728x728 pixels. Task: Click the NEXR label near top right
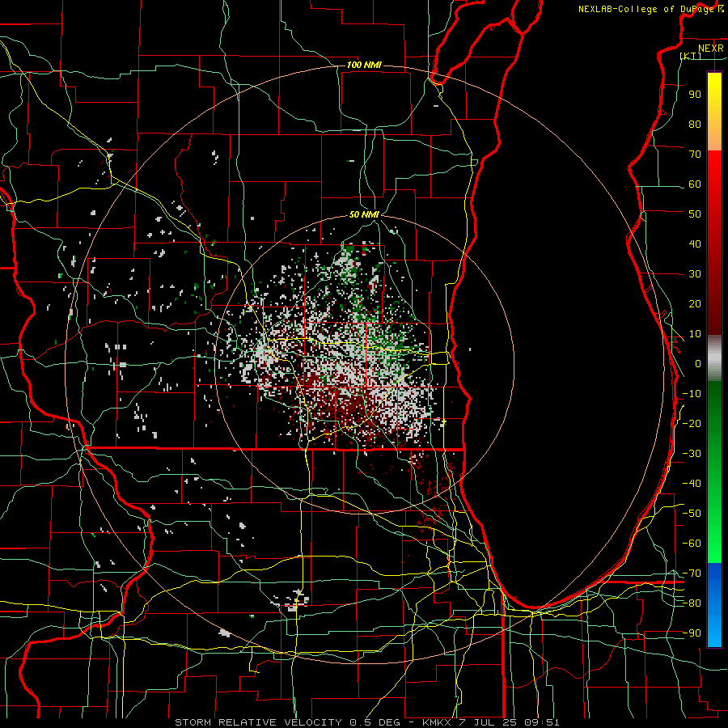(711, 49)
